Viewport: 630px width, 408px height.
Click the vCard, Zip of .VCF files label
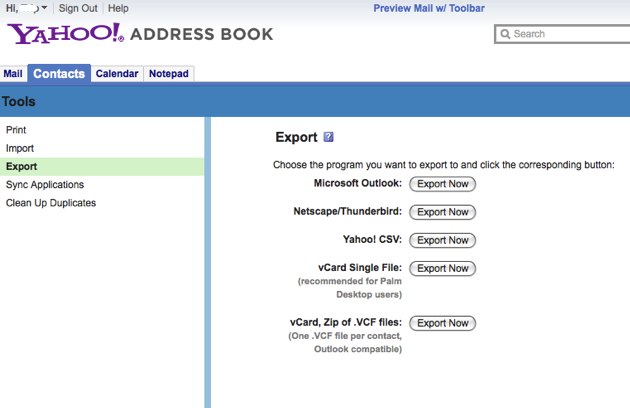pyautogui.click(x=346, y=322)
